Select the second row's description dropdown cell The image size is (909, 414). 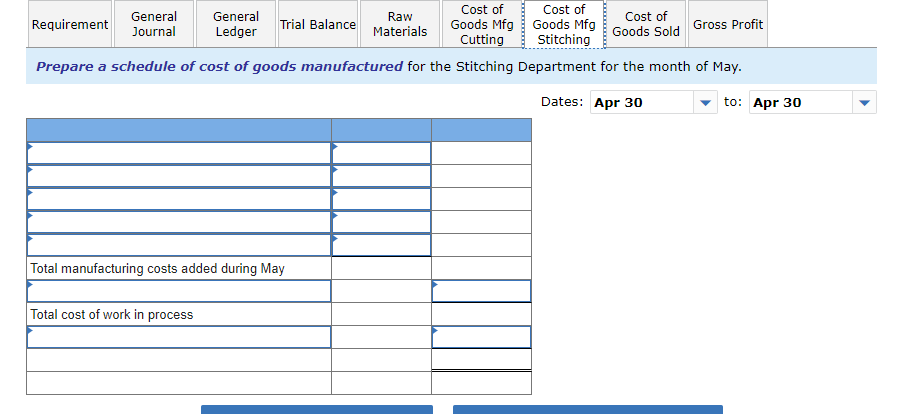pos(179,176)
